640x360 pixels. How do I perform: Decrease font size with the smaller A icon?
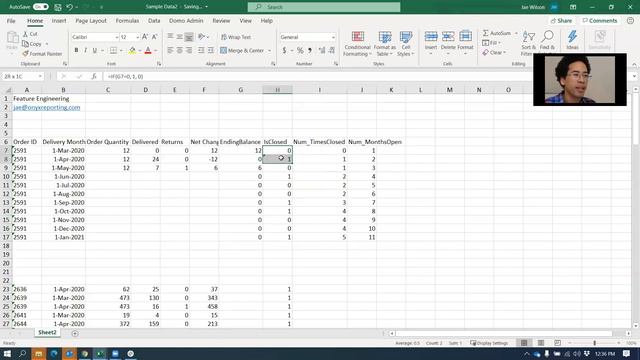[x=155, y=37]
